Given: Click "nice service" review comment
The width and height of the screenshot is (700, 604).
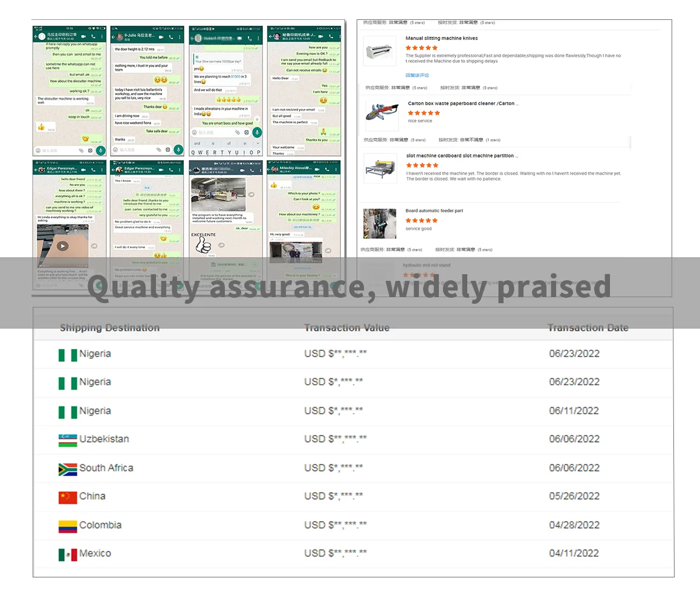Looking at the screenshot, I should coord(420,121).
